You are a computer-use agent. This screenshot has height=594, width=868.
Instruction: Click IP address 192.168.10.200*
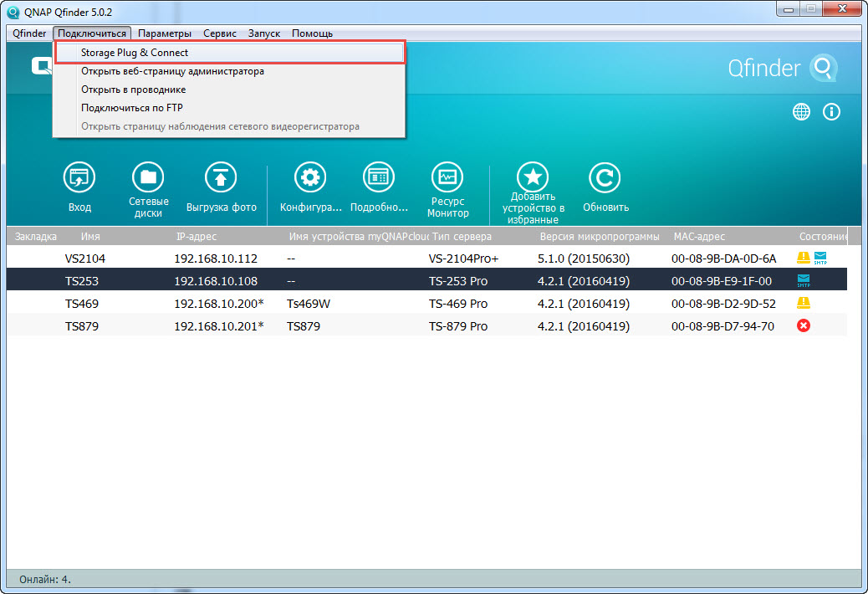pyautogui.click(x=218, y=304)
